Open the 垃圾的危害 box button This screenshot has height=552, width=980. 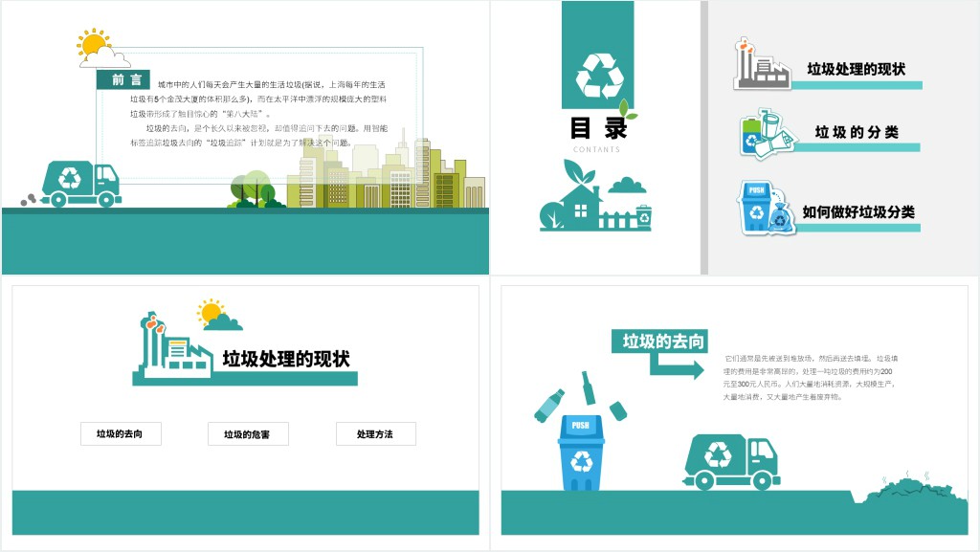(x=248, y=434)
